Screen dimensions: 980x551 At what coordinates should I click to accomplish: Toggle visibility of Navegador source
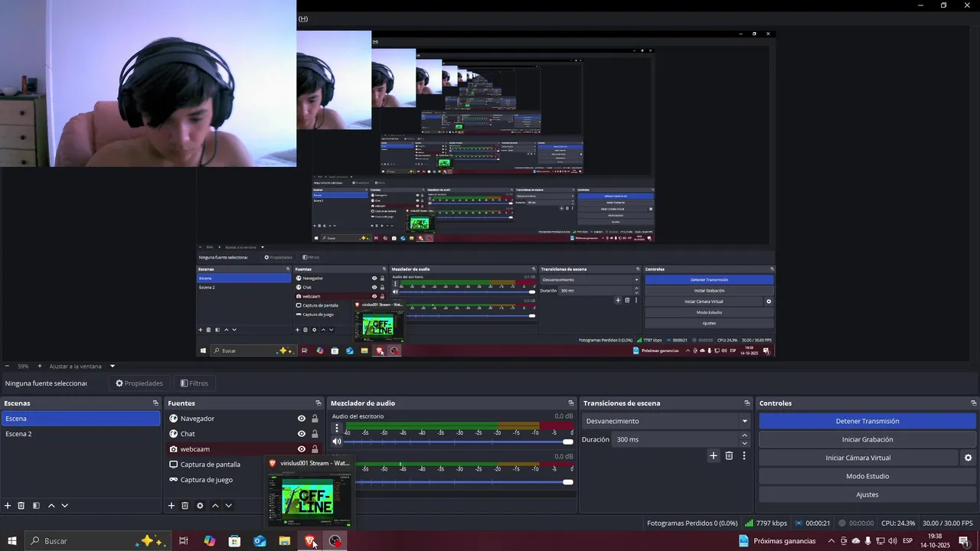point(302,419)
